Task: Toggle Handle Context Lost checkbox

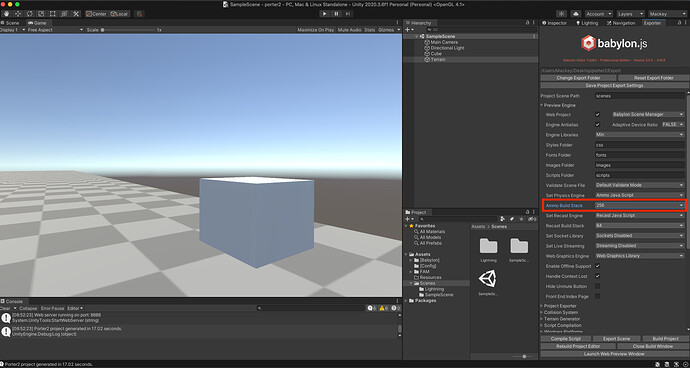Action: 598,276
